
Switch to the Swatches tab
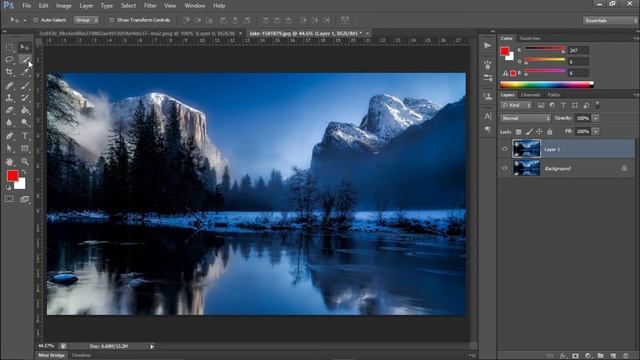coord(530,38)
